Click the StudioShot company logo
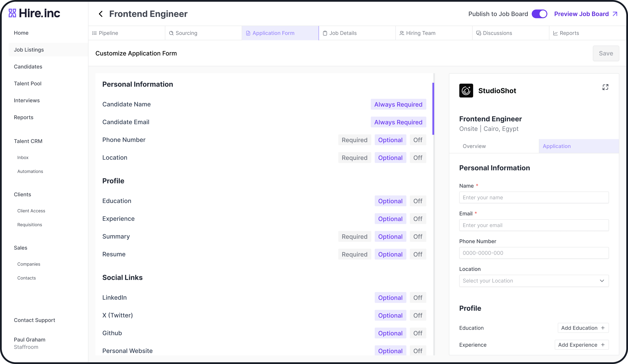The width and height of the screenshot is (628, 364). pos(466,91)
